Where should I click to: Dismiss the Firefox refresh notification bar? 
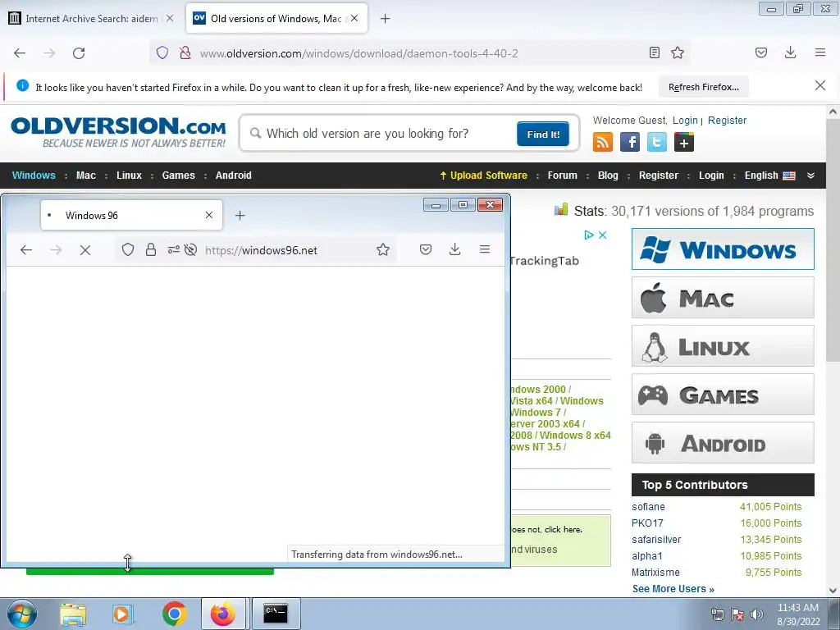tap(820, 85)
